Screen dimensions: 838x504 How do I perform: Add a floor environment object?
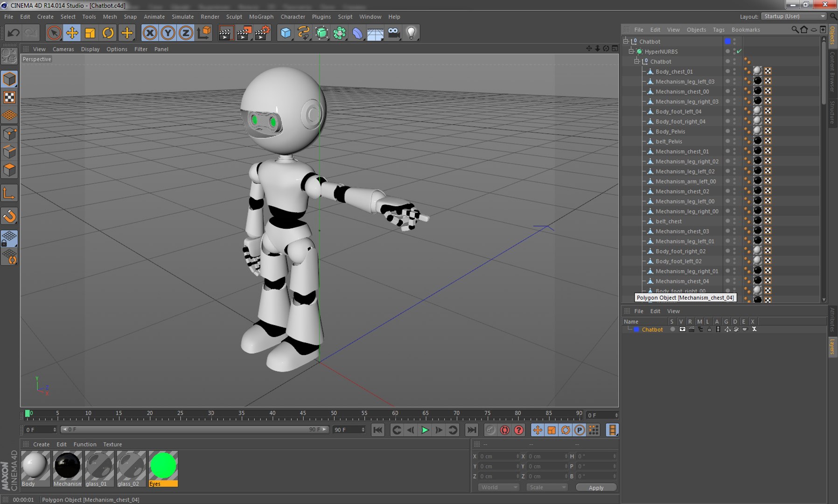click(375, 33)
